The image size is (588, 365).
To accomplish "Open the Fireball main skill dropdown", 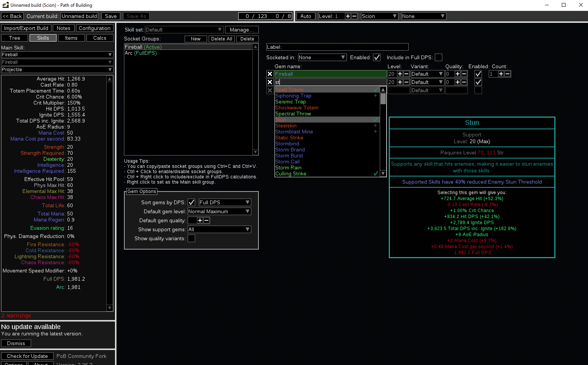I will click(x=57, y=55).
